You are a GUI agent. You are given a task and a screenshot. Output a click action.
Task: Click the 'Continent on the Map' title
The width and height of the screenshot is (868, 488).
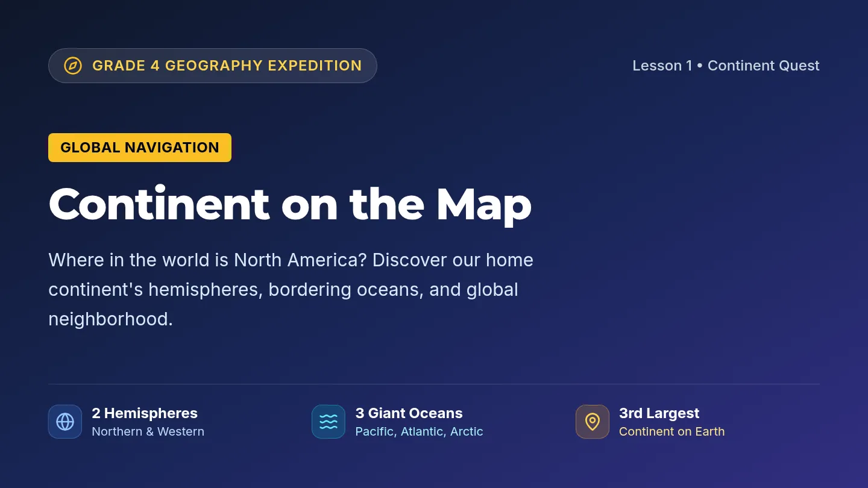(x=290, y=204)
